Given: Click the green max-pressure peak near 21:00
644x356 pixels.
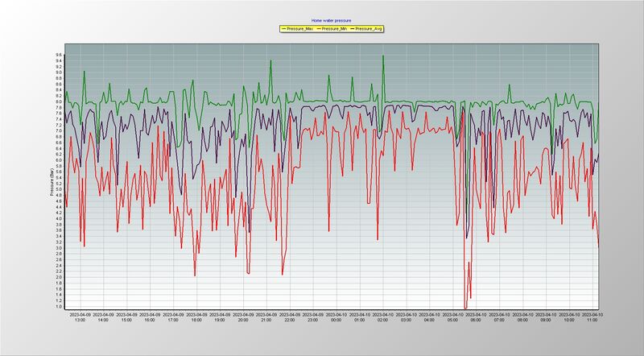Looking at the screenshot, I should click(270, 61).
